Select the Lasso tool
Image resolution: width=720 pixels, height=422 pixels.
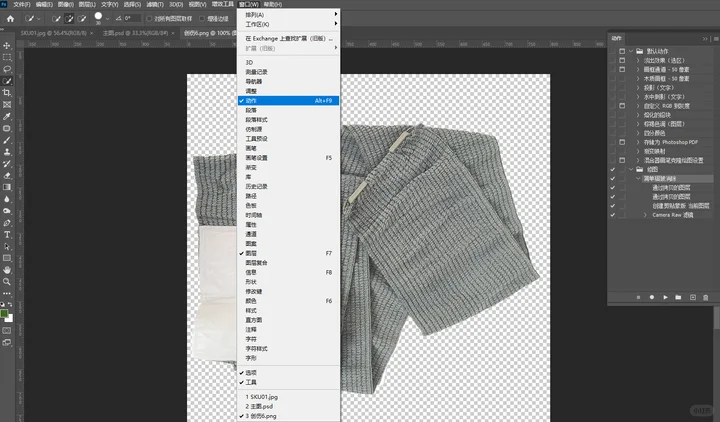click(x=7, y=69)
